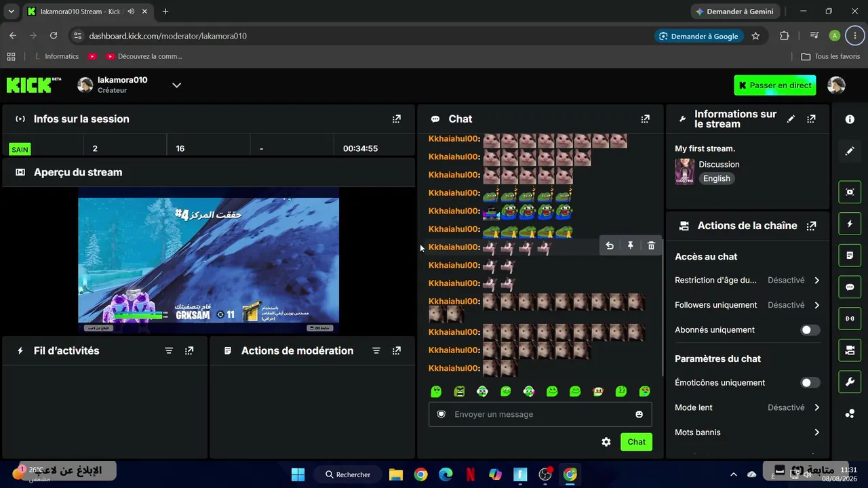Viewport: 868px width, 488px height.
Task: Switch to the lakamora010 Stream browser tab
Action: (87, 12)
